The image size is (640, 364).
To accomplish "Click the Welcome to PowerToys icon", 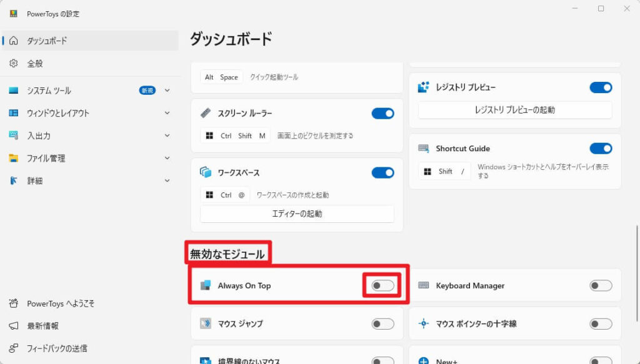I will click(14, 303).
